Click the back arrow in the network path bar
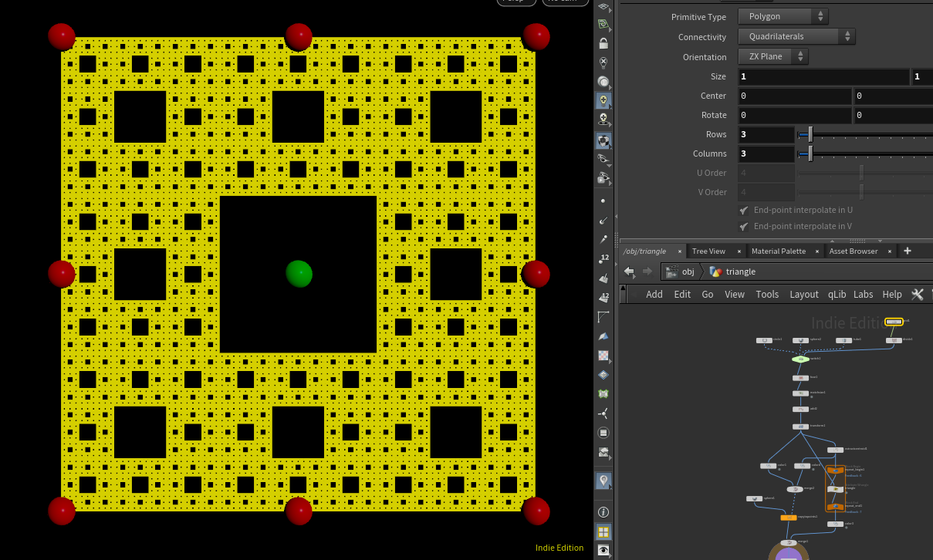The height and width of the screenshot is (560, 933). coord(629,272)
